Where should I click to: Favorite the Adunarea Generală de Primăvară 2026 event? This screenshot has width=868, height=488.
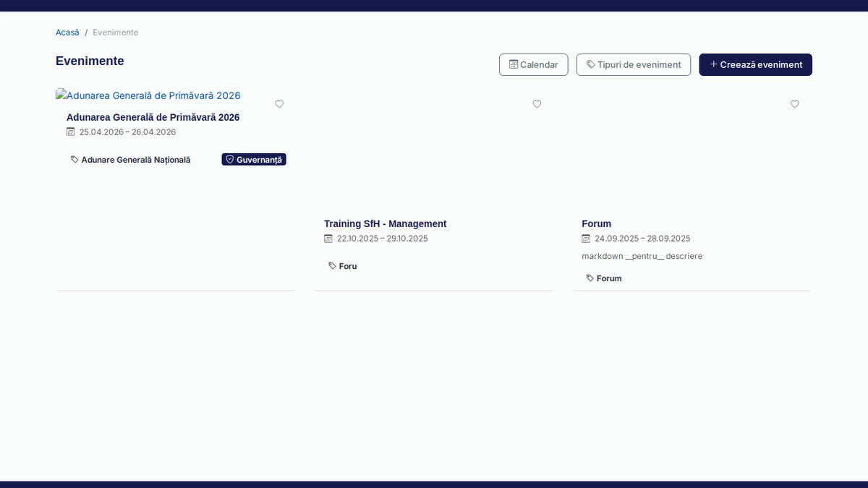point(279,104)
